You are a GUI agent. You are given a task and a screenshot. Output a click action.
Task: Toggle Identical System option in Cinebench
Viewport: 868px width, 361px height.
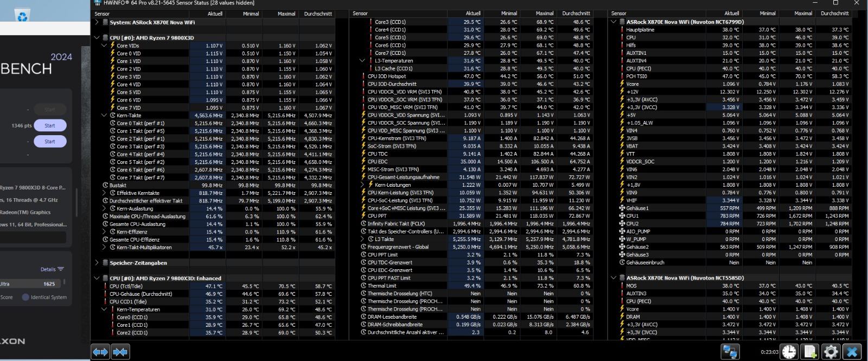pyautogui.click(x=25, y=297)
